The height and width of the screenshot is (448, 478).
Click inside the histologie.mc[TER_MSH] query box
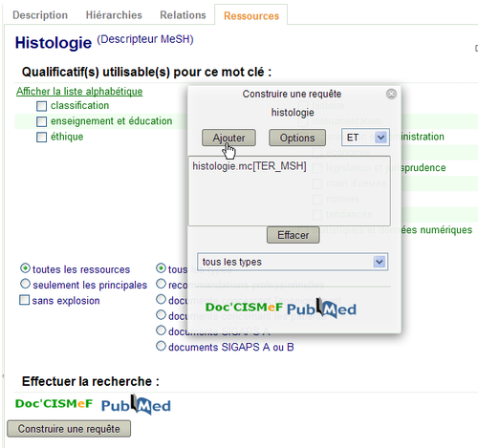tap(290, 191)
